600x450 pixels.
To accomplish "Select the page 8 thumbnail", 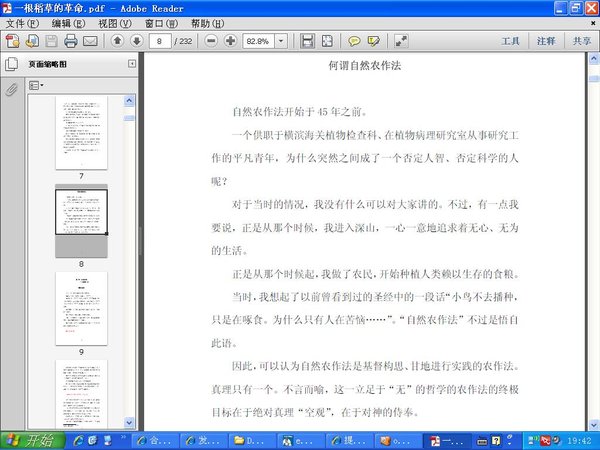I will [x=82, y=221].
